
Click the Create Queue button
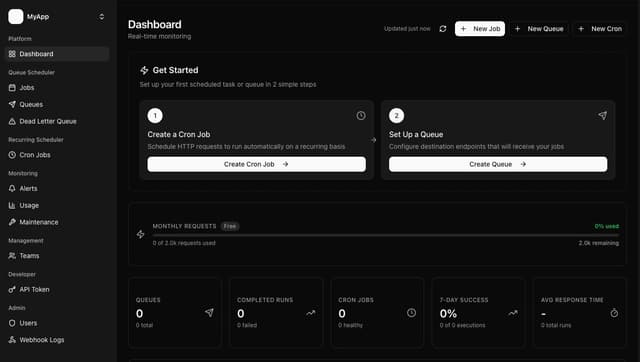point(498,164)
